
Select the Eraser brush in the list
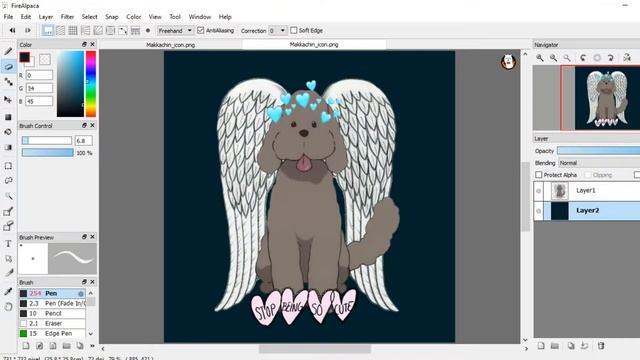pos(52,324)
